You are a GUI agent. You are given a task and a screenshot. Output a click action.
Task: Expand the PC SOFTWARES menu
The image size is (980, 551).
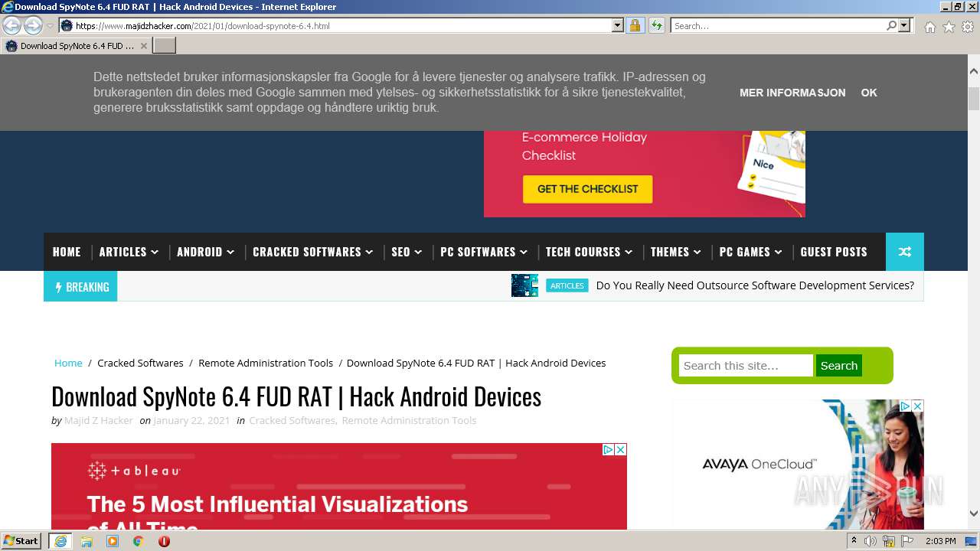[x=484, y=252]
